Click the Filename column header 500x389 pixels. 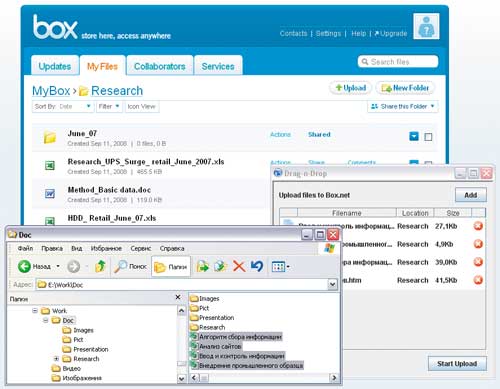click(347, 213)
